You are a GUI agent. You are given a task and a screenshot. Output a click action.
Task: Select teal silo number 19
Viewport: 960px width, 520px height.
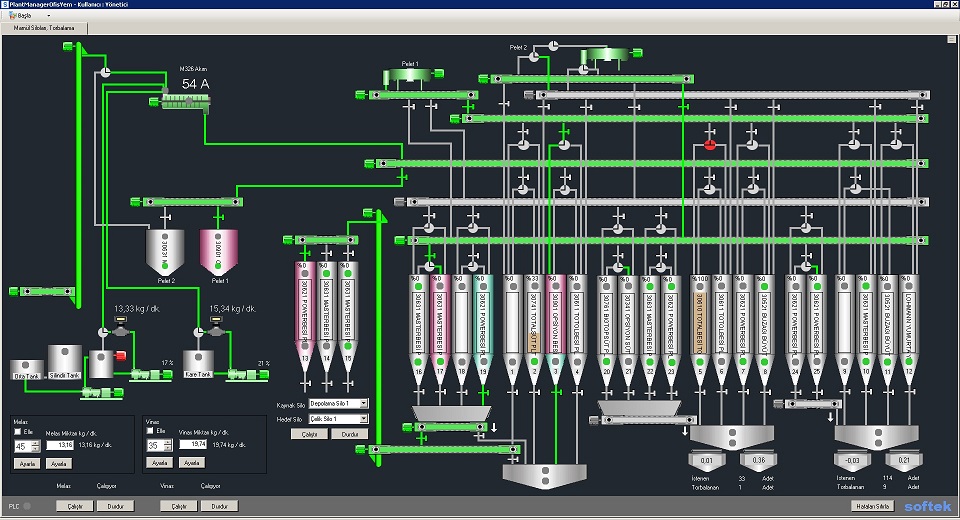tap(483, 328)
